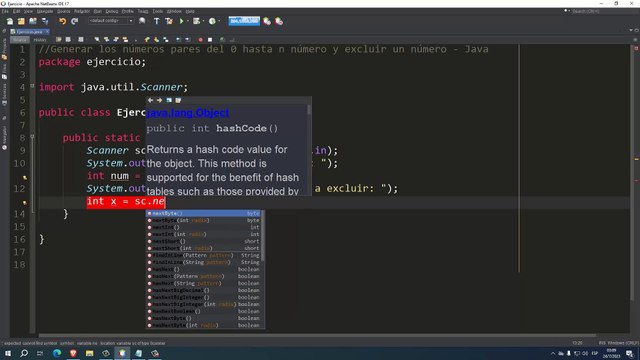Click the Debug Project toolbar icon

click(x=196, y=21)
